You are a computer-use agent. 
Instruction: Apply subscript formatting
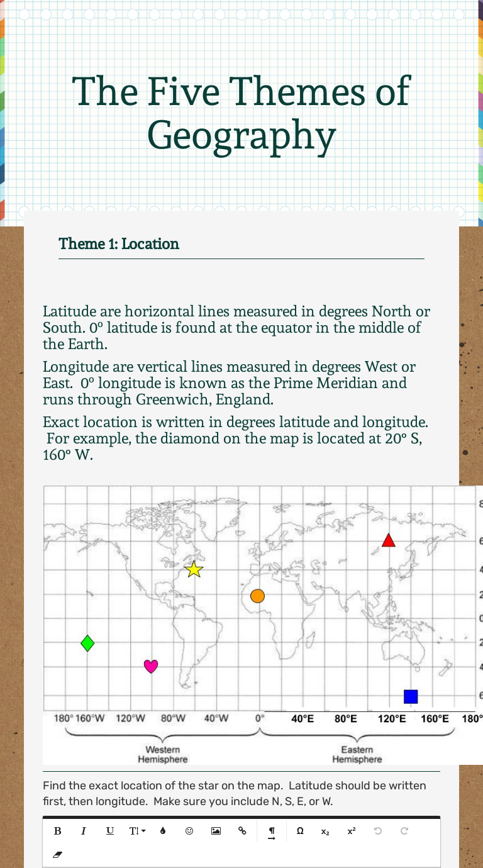pyautogui.click(x=325, y=832)
